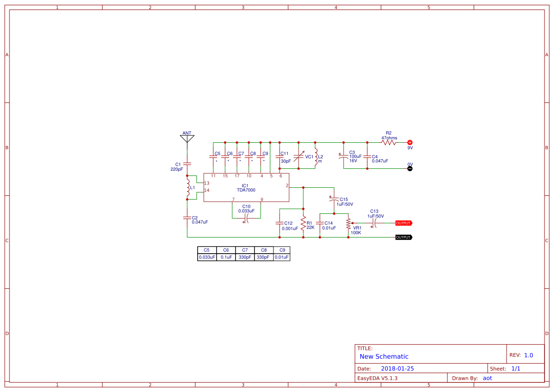Screen dimensions: 554x392
Task: Select inductor L1 below the antenna
Action: coord(188,187)
